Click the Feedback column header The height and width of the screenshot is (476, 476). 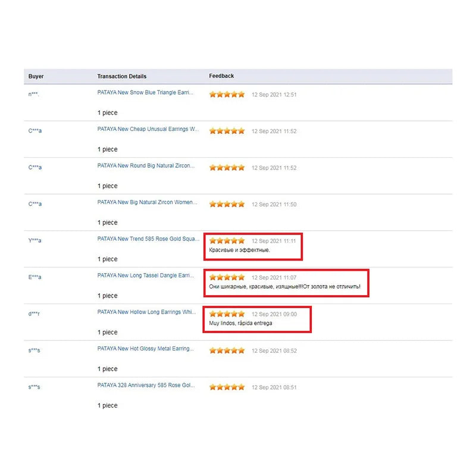pos(221,76)
